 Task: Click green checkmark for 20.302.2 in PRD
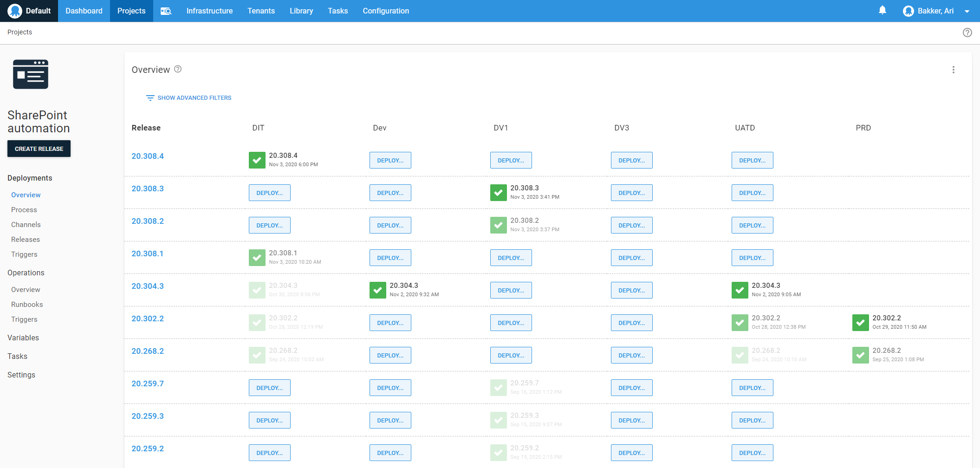click(x=860, y=323)
